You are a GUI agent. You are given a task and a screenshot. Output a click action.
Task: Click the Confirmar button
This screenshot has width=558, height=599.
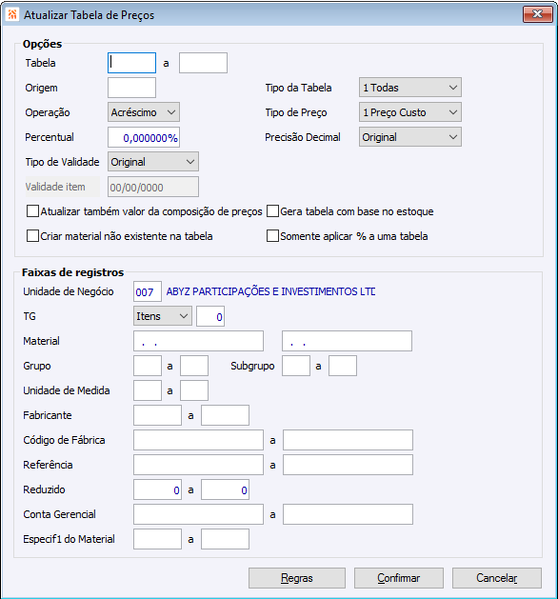tap(399, 578)
